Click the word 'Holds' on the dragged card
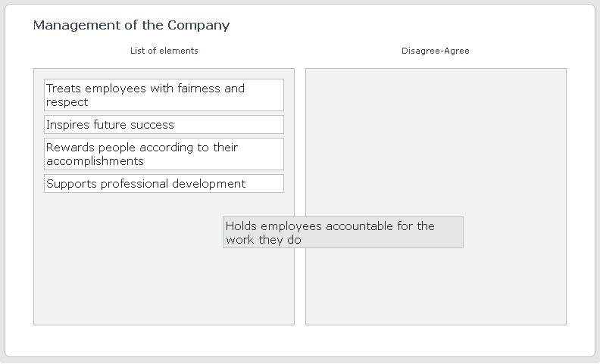Screen dimensions: 600x364 coord(241,226)
